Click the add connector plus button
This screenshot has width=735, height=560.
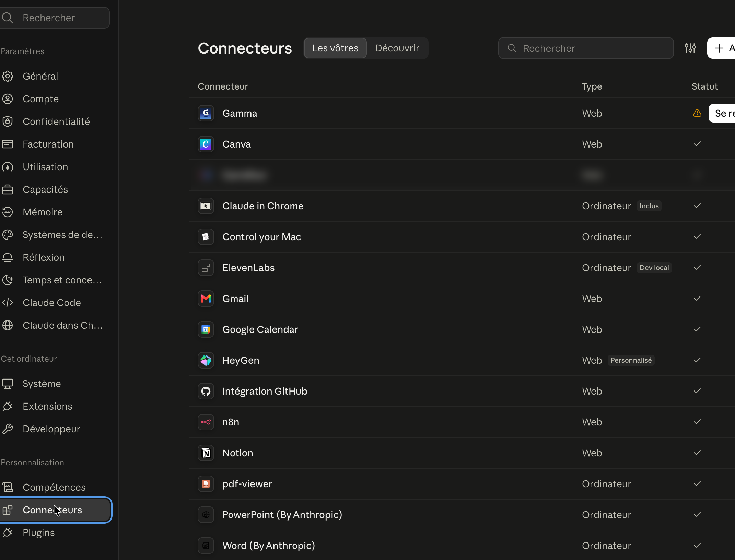[x=721, y=48]
